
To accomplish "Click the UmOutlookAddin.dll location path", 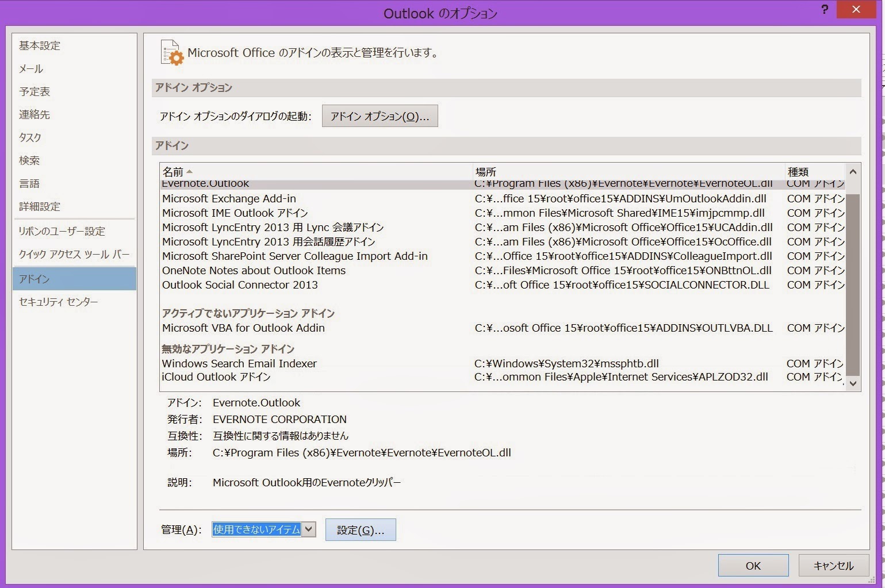I will 620,199.
